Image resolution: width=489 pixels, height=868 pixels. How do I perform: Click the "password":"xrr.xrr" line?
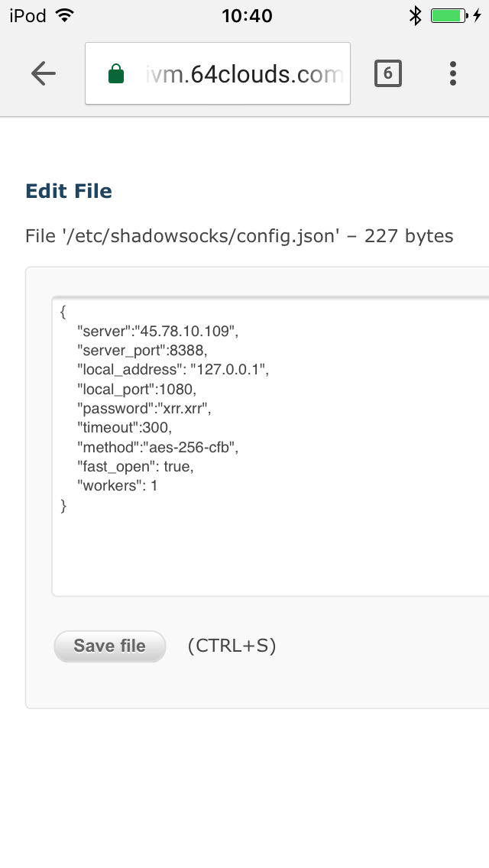point(144,409)
